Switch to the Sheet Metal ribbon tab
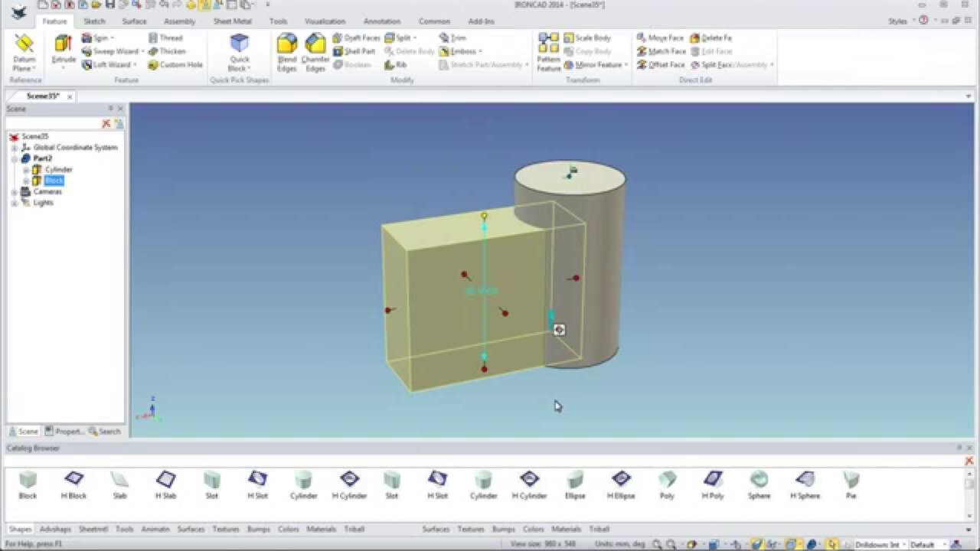The image size is (980, 551). pos(231,21)
